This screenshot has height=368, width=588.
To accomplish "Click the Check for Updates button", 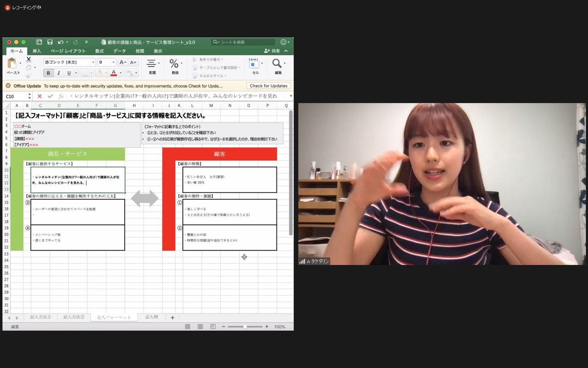I will pyautogui.click(x=269, y=86).
